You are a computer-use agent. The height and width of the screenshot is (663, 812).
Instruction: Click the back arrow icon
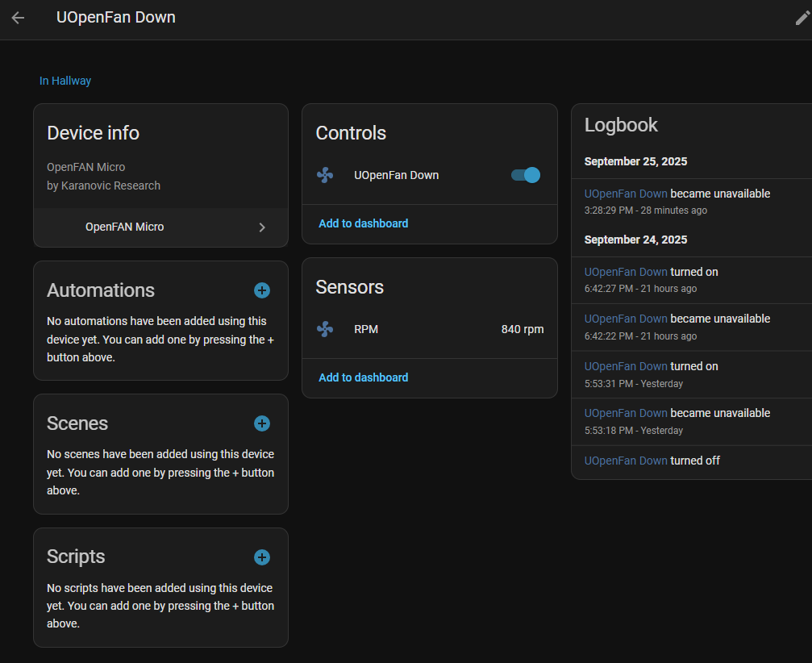[x=18, y=18]
